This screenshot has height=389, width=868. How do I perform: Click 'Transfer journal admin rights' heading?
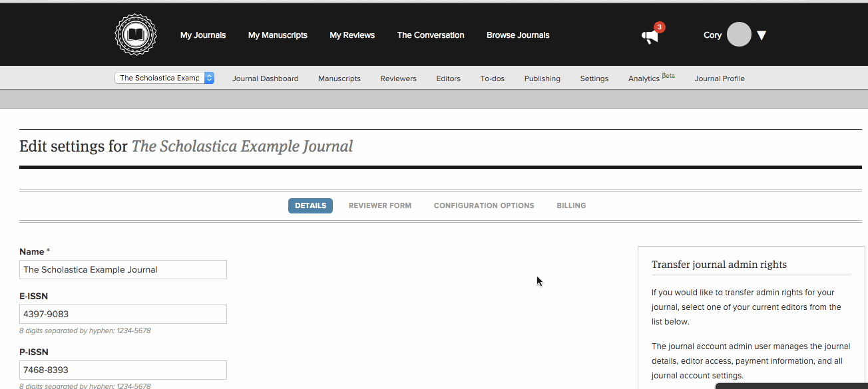[719, 265]
